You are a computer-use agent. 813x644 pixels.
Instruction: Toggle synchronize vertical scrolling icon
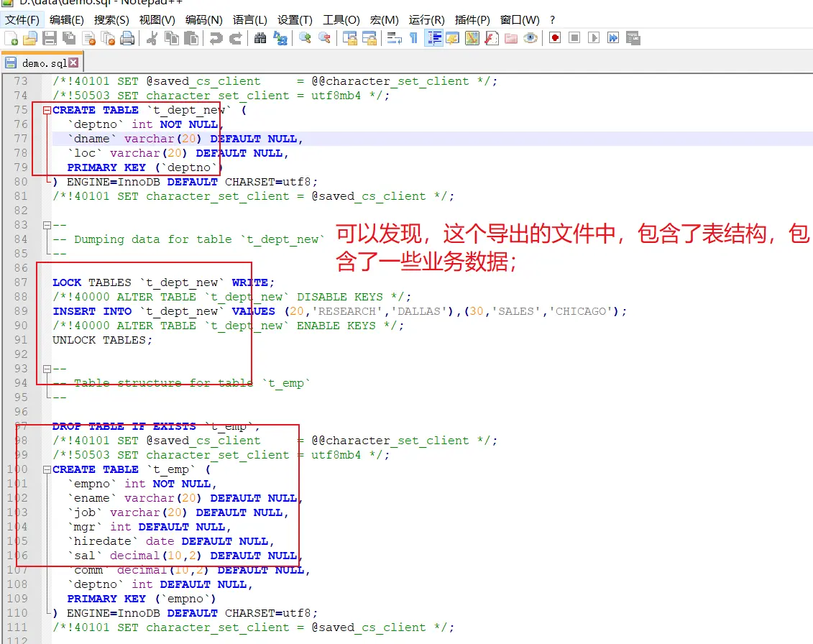(350, 38)
